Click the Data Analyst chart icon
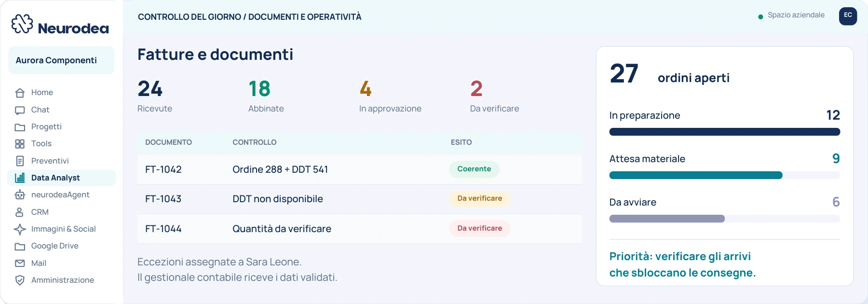Viewport: 868px width, 304px height. click(20, 178)
